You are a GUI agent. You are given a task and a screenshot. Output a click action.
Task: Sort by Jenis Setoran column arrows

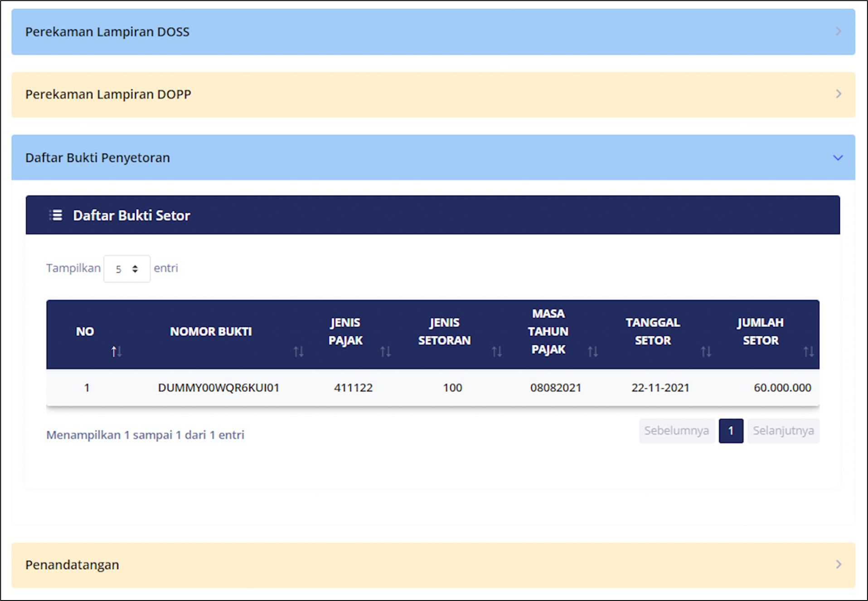tap(497, 351)
